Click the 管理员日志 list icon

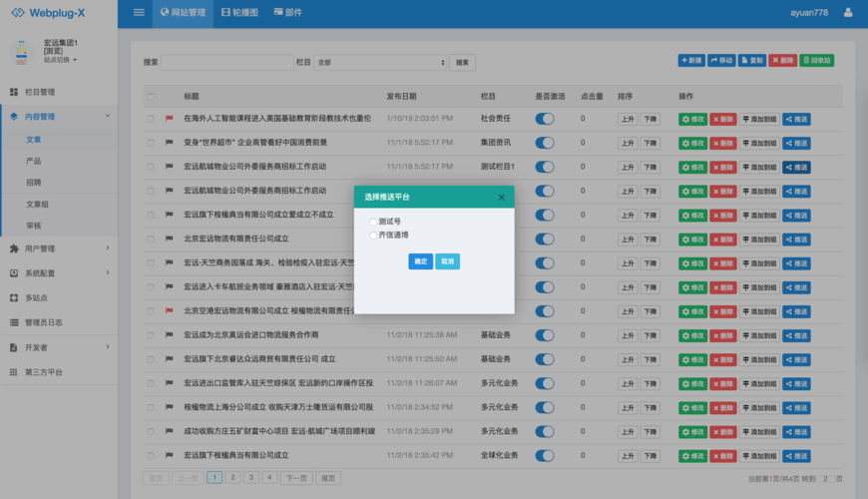[14, 322]
